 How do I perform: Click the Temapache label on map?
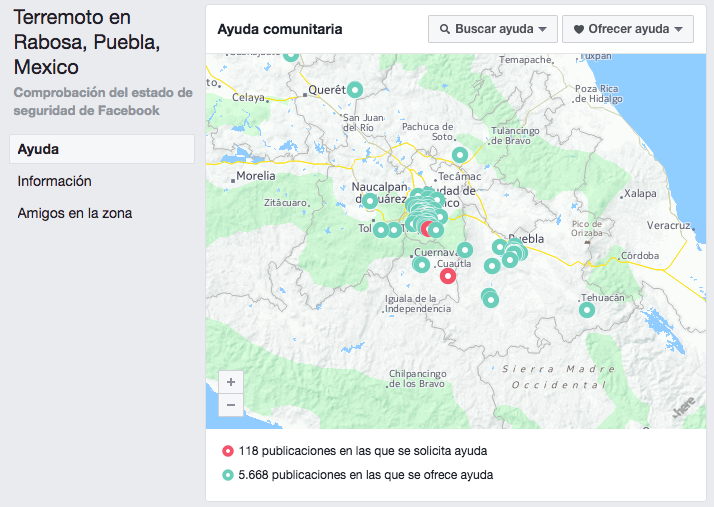point(526,60)
